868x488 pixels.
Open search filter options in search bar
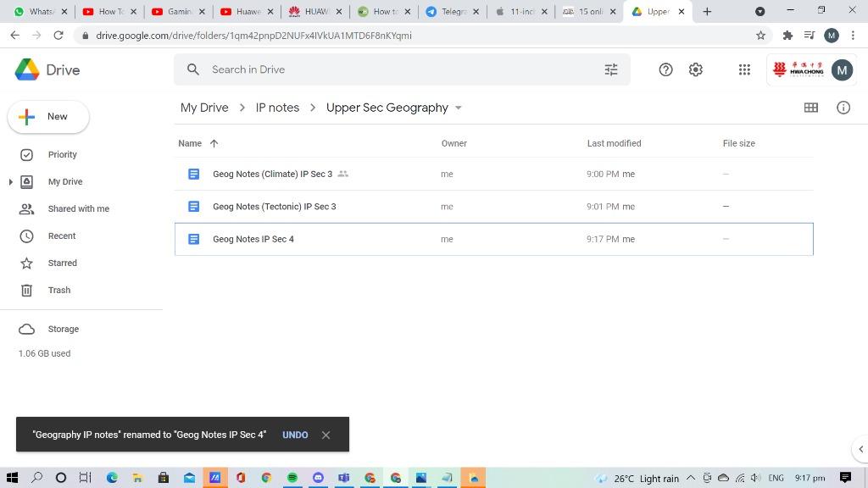click(x=610, y=69)
